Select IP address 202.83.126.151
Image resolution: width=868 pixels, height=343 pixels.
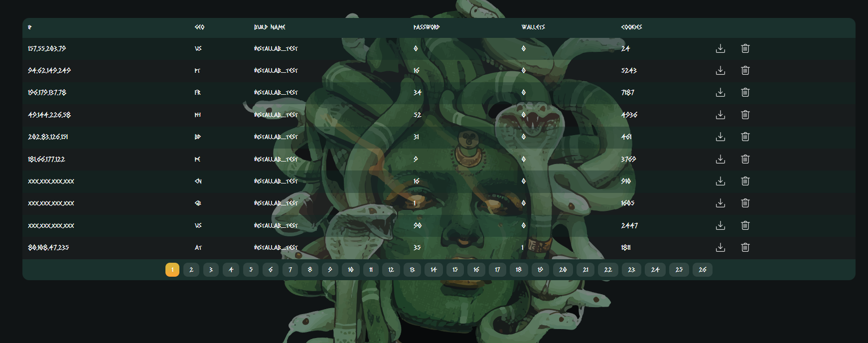coord(48,137)
